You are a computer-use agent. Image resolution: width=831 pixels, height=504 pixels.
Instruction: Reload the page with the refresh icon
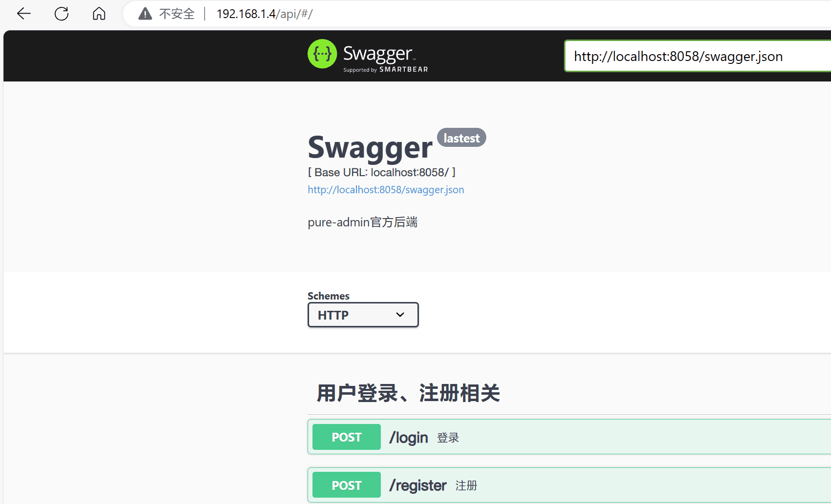point(62,14)
